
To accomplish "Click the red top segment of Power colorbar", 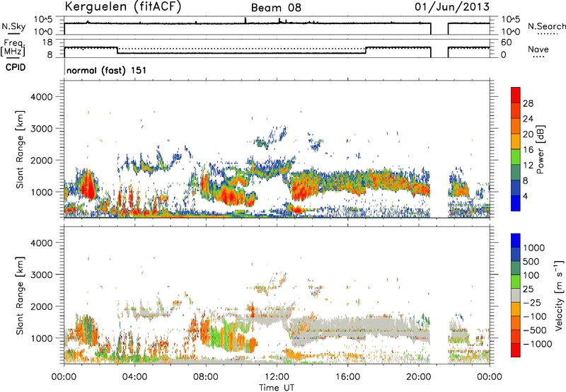I will click(516, 95).
